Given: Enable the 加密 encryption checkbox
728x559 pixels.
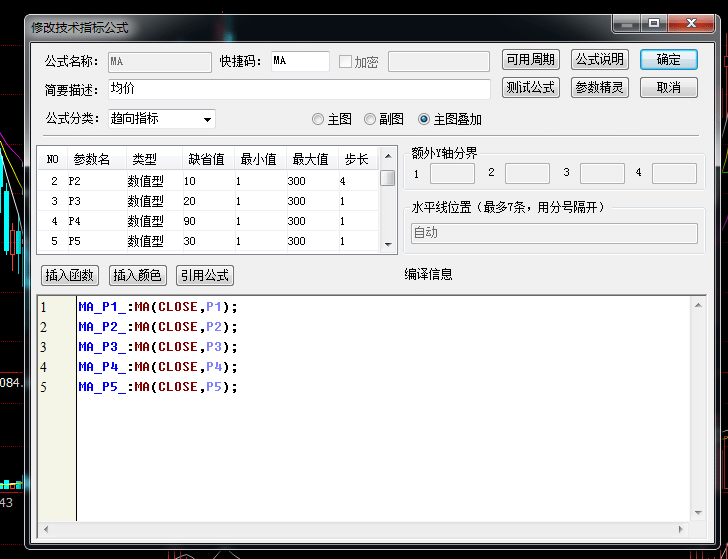Looking at the screenshot, I should pos(346,62).
